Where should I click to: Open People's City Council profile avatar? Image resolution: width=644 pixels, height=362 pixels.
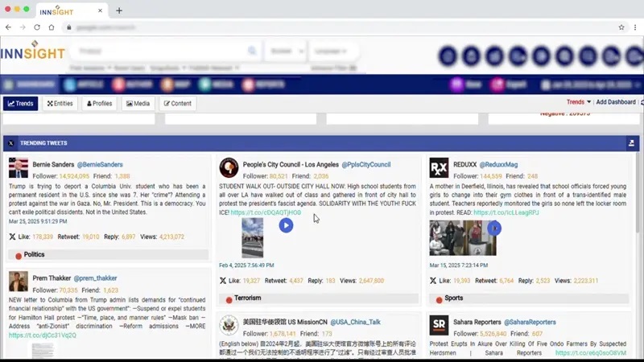coord(229,168)
